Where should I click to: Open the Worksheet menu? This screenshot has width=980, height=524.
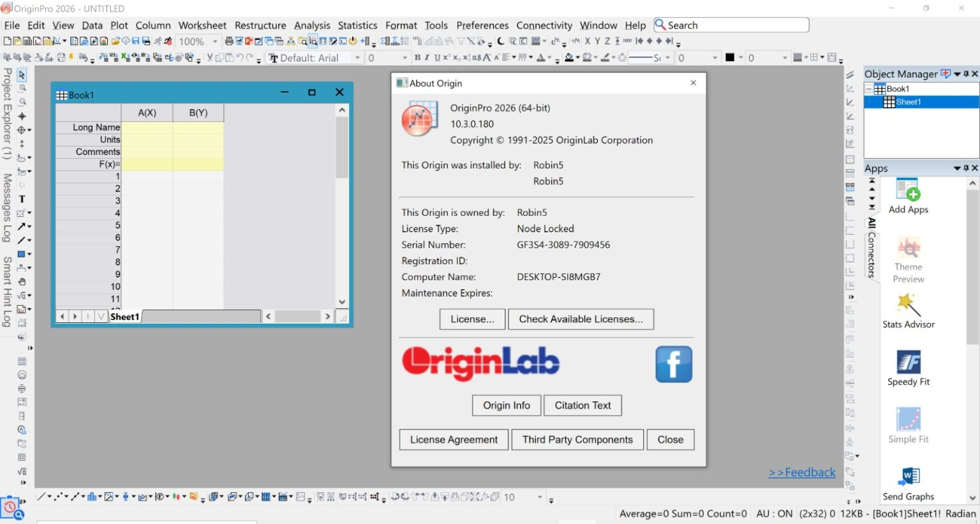tap(202, 26)
